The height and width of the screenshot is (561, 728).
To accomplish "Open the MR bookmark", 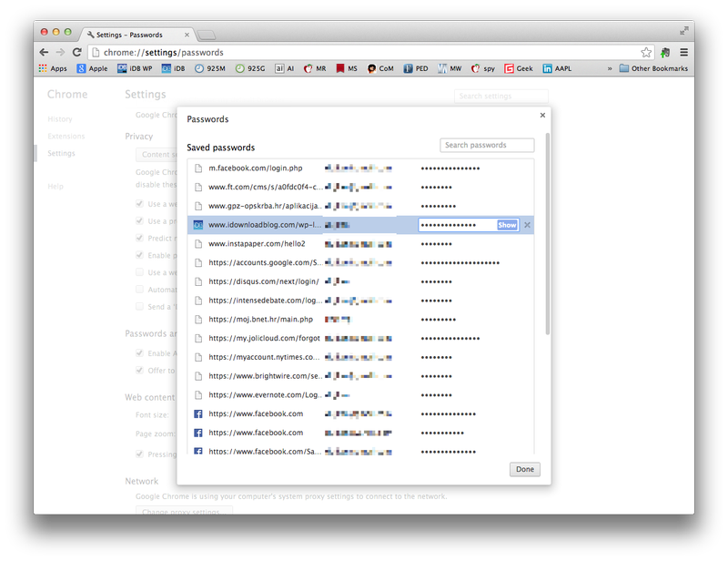I will tap(315, 68).
